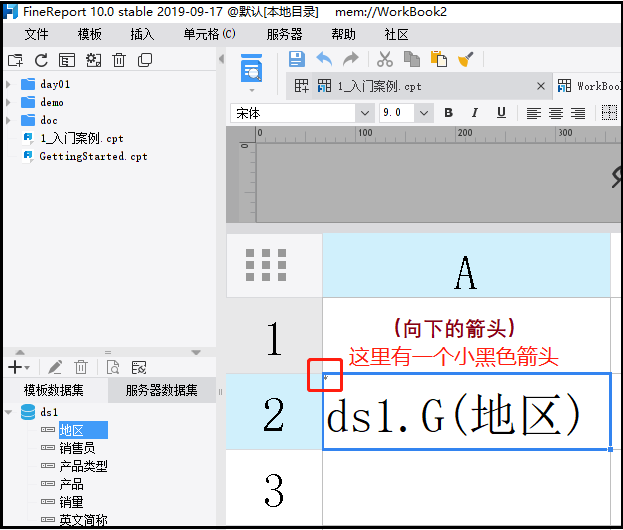This screenshot has height=530, width=623.
Task: Cut the selected cell content
Action: [385, 59]
